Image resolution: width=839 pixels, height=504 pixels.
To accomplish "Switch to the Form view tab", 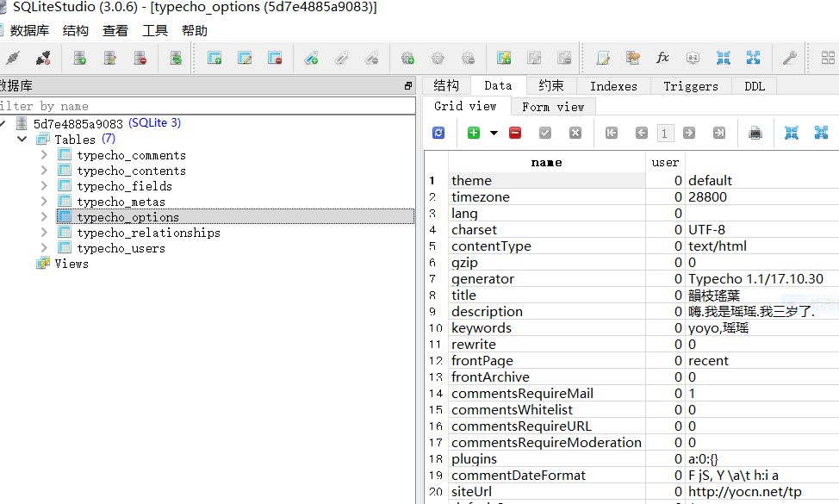I will pos(552,107).
